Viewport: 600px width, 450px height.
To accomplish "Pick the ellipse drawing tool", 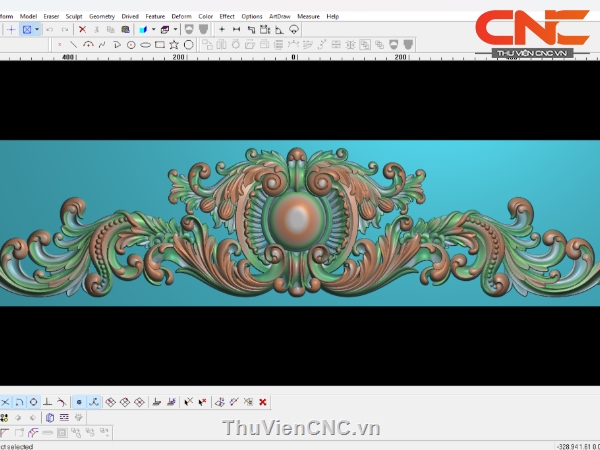I will 146,45.
